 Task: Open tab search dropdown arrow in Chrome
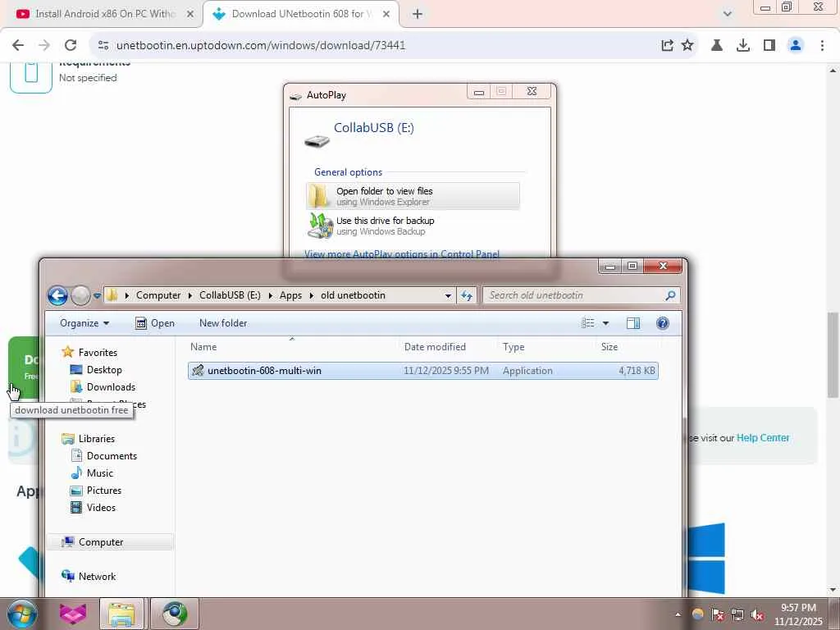(x=727, y=14)
